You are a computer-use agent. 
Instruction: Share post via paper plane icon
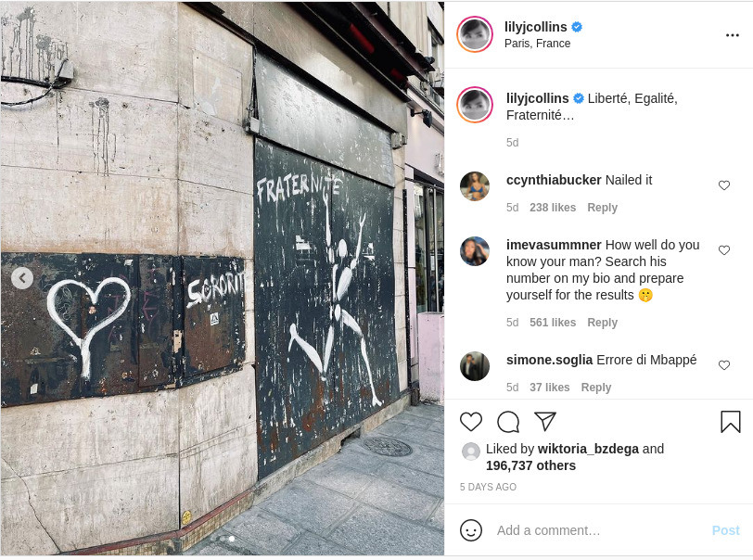tap(545, 421)
